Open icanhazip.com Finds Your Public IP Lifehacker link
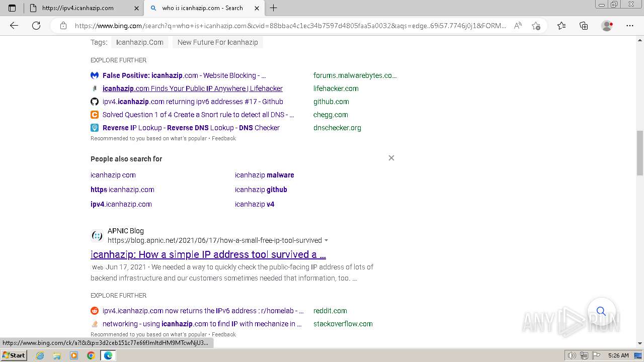The image size is (644, 362). (193, 88)
